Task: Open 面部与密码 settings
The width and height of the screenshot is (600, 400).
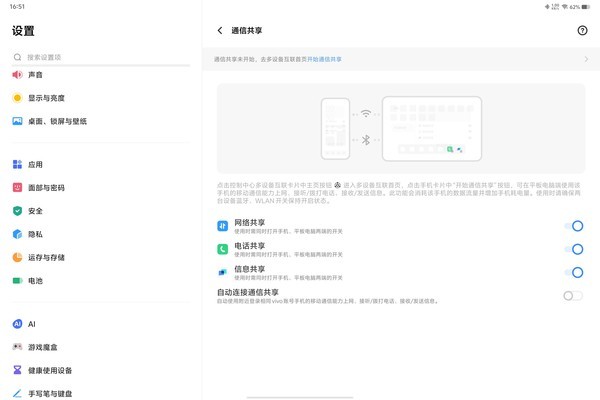Action: coord(101,188)
